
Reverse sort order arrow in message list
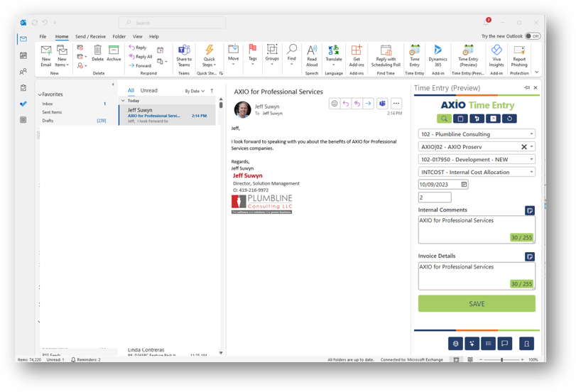[x=212, y=91]
